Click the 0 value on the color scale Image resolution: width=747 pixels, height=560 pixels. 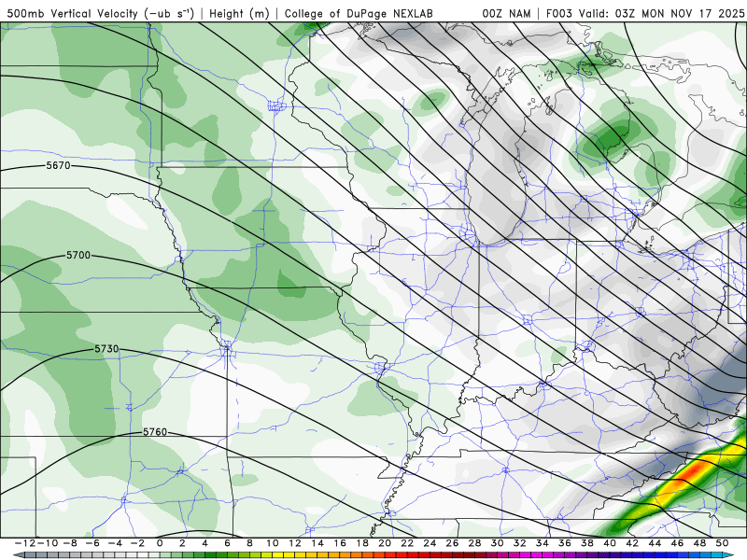[160, 543]
